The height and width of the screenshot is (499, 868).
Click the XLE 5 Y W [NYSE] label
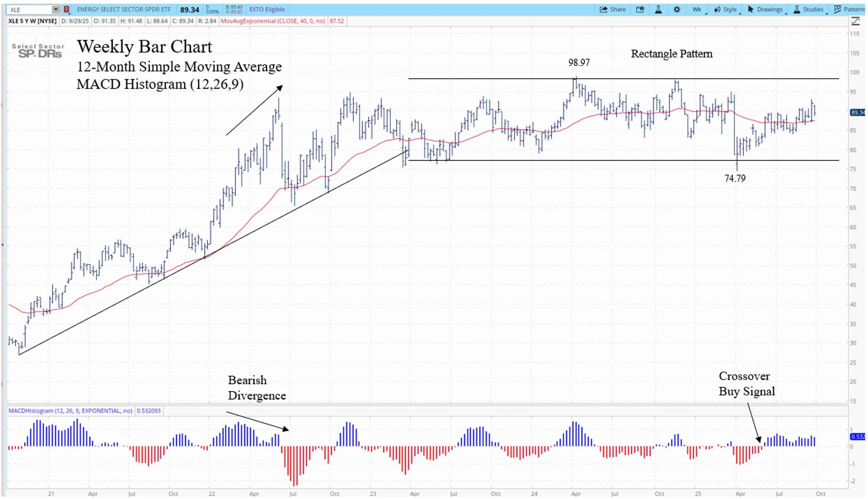tap(32, 21)
